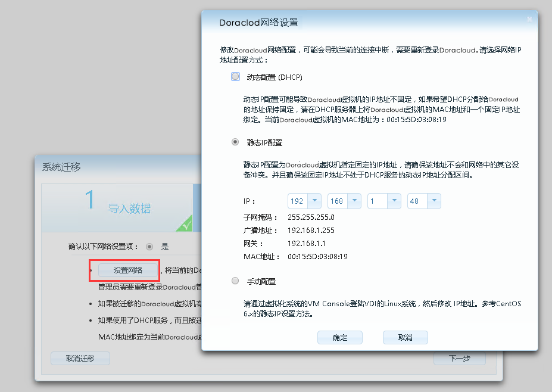Viewport: 552px width, 392px height.
Task: Select the 动态配置 (DHCP) radio option
Action: [235, 76]
